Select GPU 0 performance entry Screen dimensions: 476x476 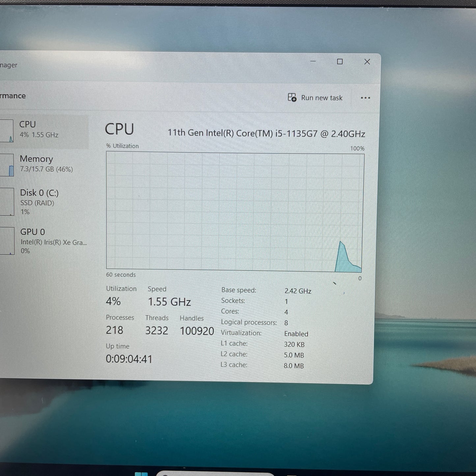tap(44, 241)
